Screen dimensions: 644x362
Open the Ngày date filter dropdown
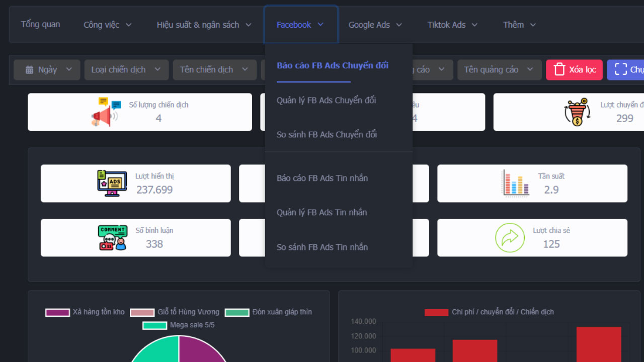(x=47, y=70)
